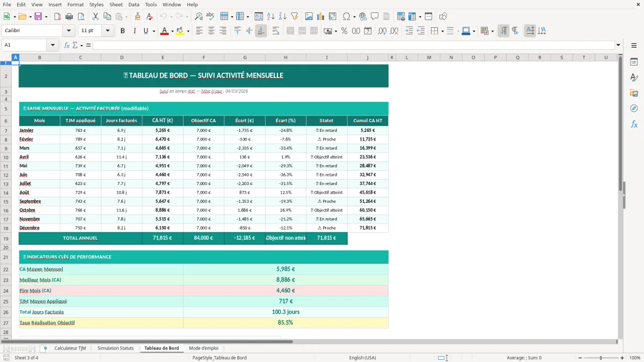Screen dimensions: 644x362
Task: Toggle Print Preview
Action: coord(81,17)
